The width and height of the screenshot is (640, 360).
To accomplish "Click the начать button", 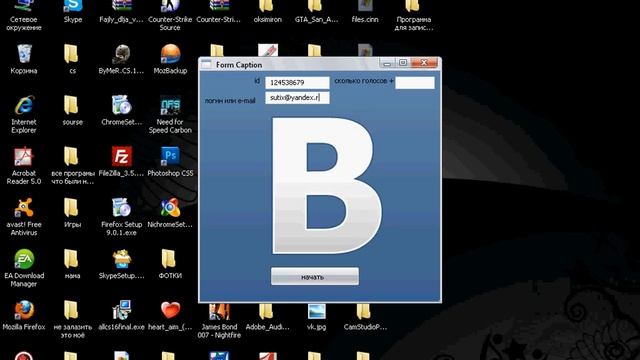I will (x=315, y=276).
